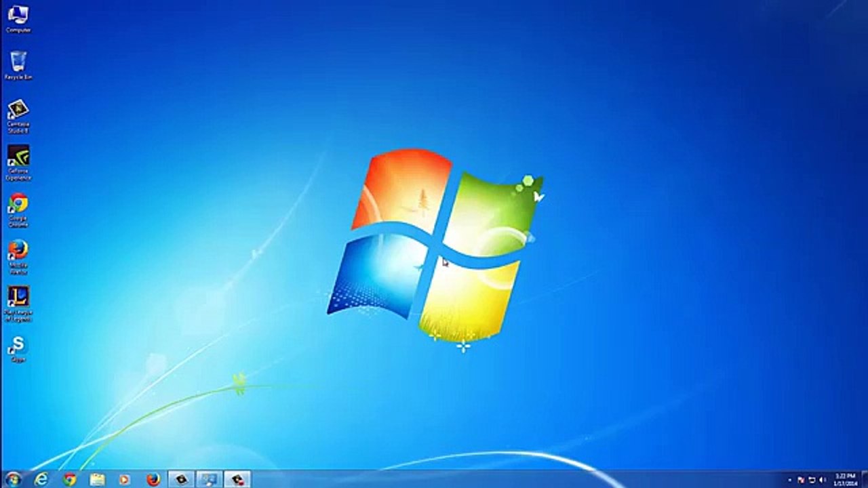The image size is (868, 488).
Task: Open Windows Media Player from the taskbar
Action: tap(125, 479)
